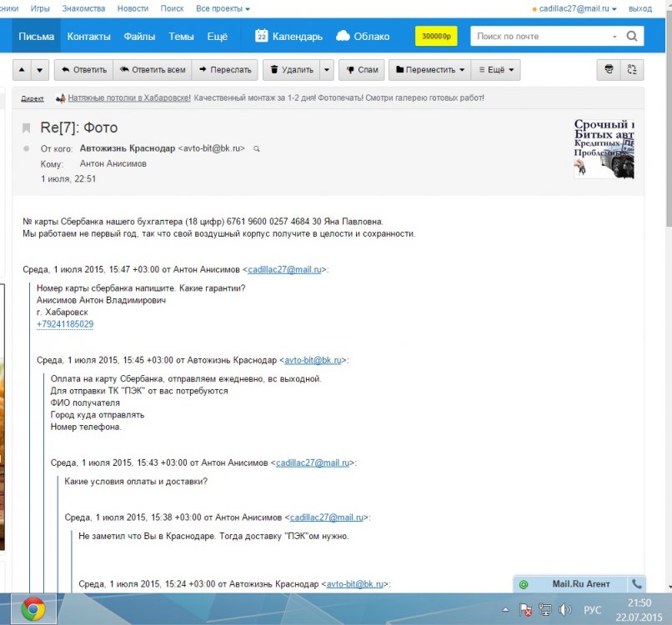Open the Переместить dropdown
The image size is (672, 625).
[430, 70]
